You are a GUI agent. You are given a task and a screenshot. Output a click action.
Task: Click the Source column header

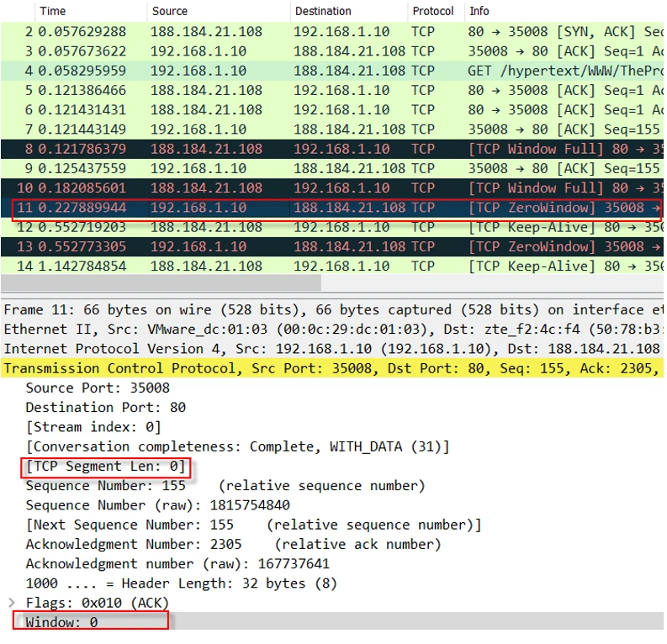coord(169,11)
